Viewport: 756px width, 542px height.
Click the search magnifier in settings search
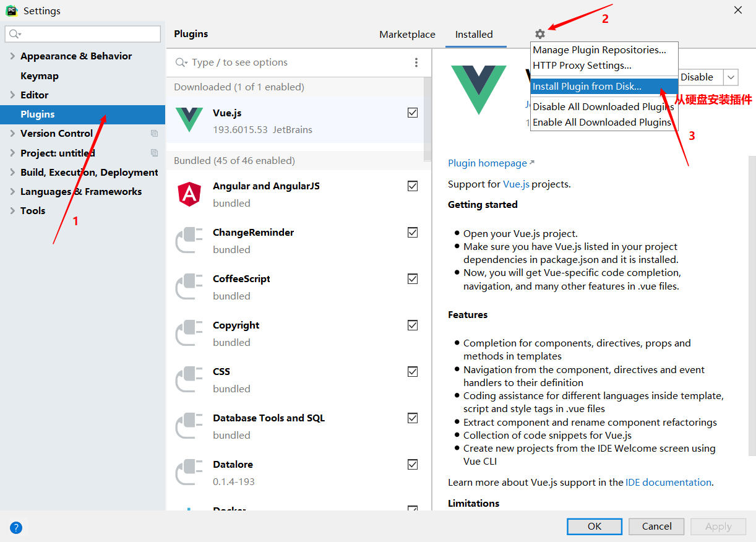click(15, 33)
